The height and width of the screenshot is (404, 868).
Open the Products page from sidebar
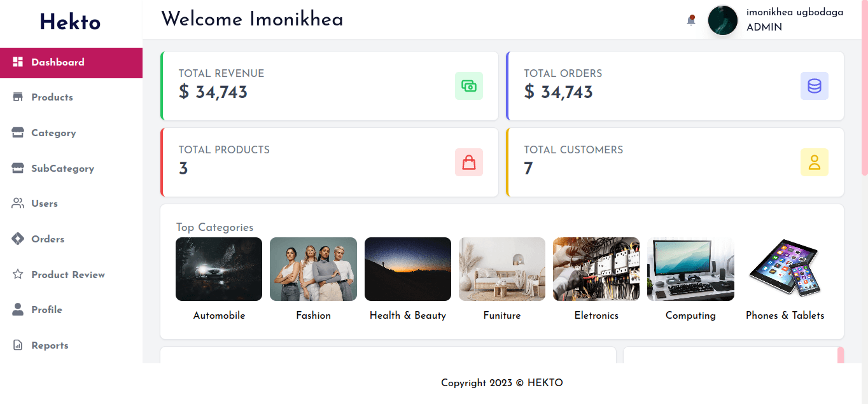click(x=52, y=97)
